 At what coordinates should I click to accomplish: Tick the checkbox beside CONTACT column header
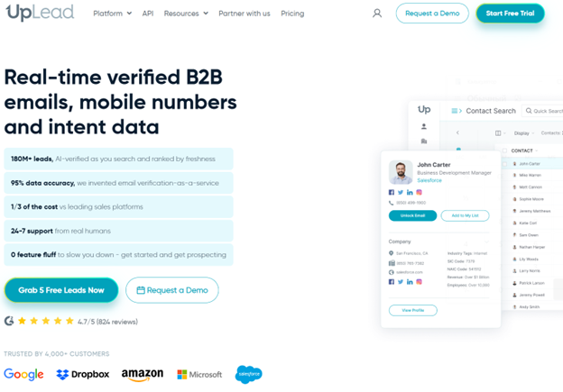click(504, 150)
